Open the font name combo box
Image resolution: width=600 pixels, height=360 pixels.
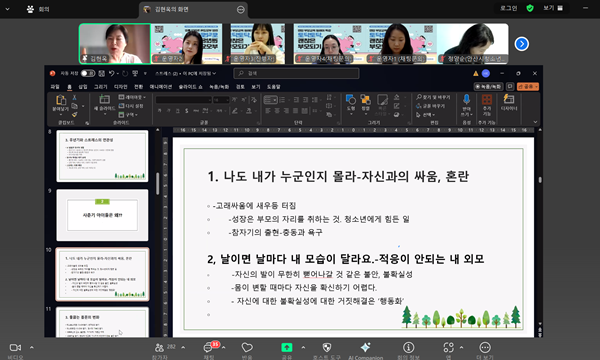(x=184, y=100)
